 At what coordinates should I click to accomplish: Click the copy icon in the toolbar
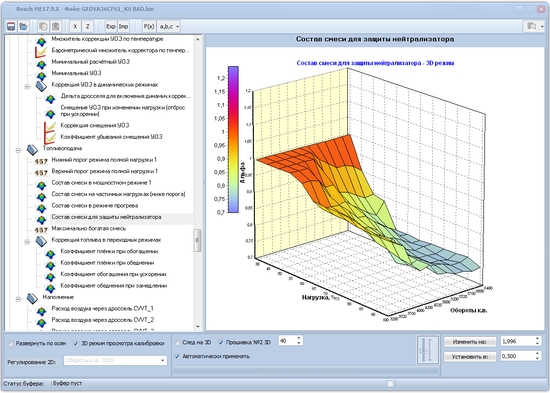[x=43, y=26]
